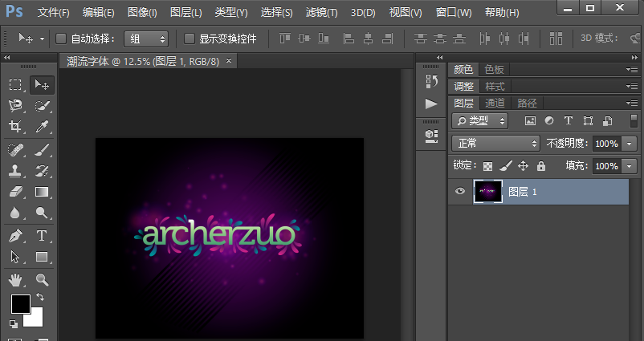Select the Hand tool
The height and width of the screenshot is (341, 644).
[15, 279]
